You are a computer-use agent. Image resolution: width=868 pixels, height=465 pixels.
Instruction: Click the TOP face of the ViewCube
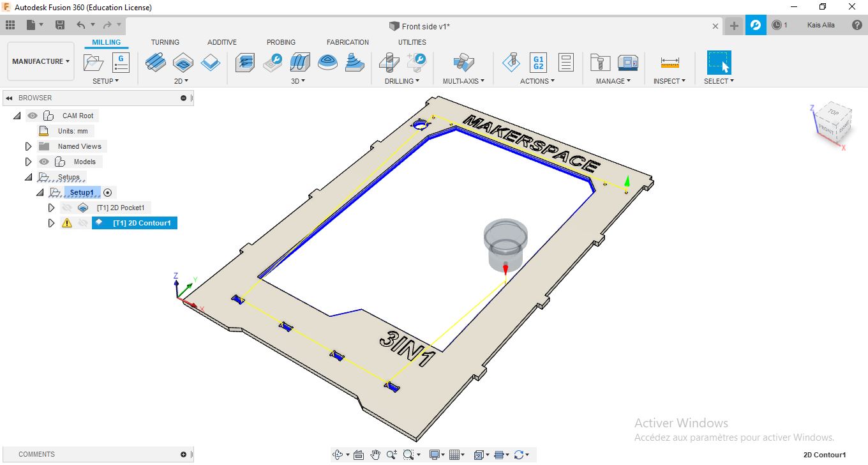(x=834, y=112)
